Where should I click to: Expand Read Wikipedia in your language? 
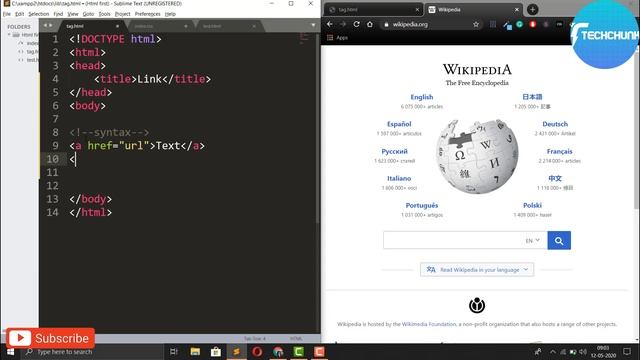point(477,269)
